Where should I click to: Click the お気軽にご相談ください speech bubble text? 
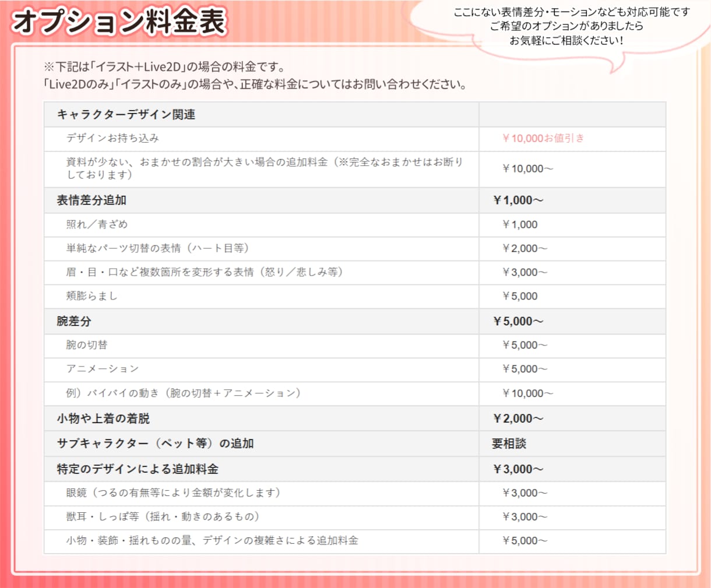(566, 41)
